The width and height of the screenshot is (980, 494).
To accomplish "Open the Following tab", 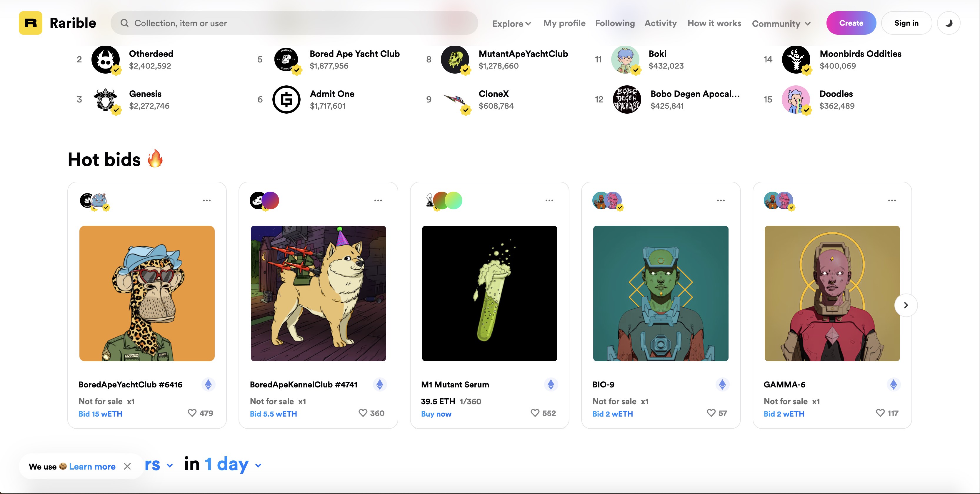I will pos(615,23).
